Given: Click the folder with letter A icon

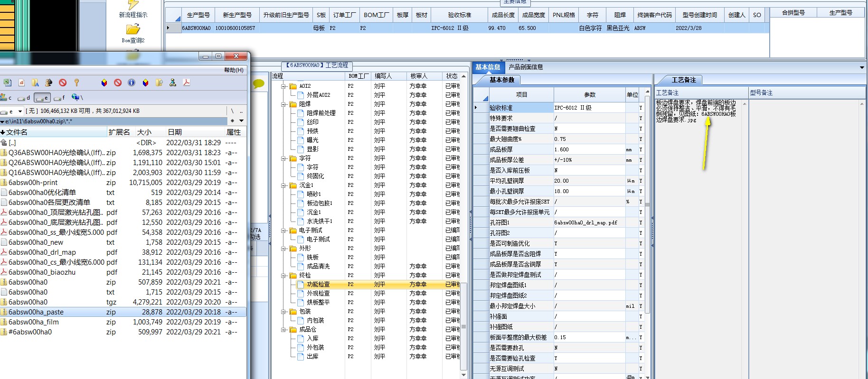Looking at the screenshot, I should (35, 83).
